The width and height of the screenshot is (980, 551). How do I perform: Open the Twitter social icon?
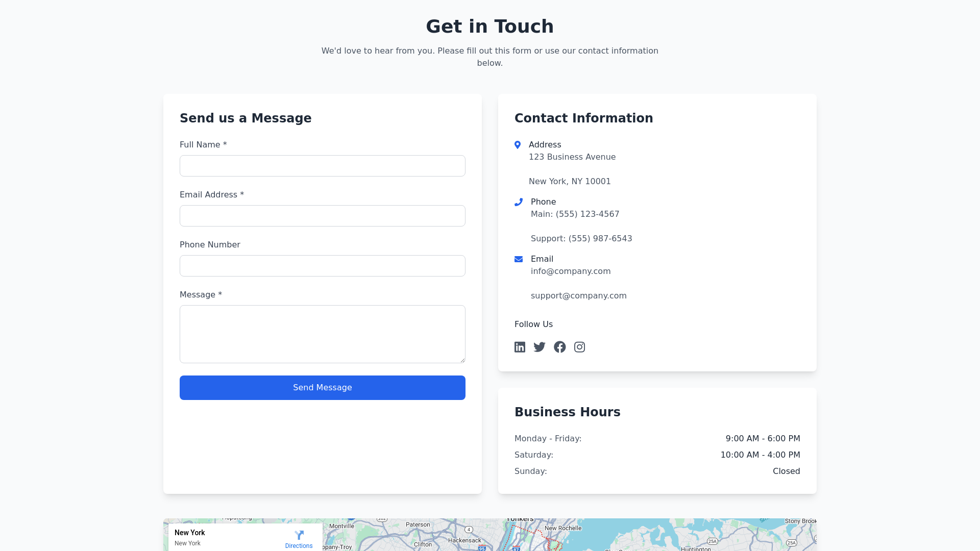[540, 347]
